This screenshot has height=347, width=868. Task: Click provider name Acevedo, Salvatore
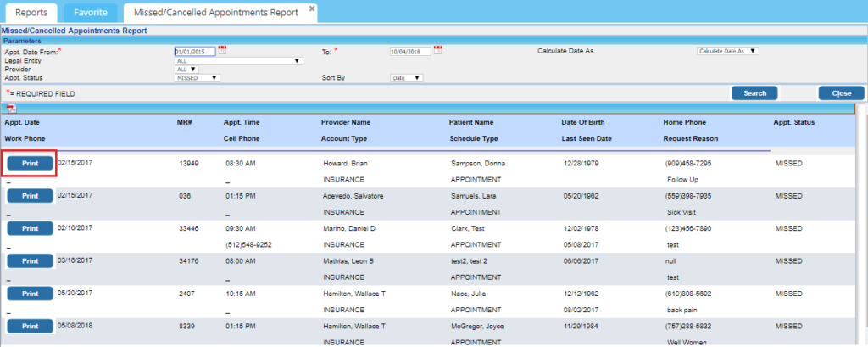[x=353, y=196]
